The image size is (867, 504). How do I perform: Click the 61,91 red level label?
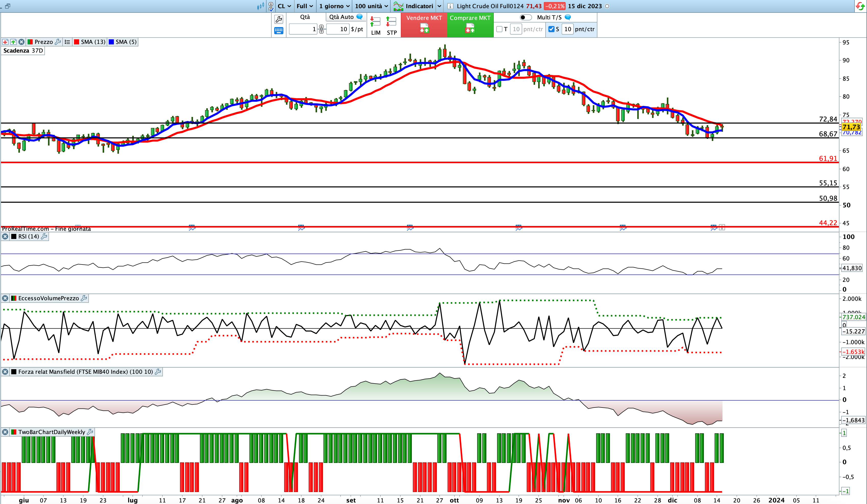click(828, 159)
